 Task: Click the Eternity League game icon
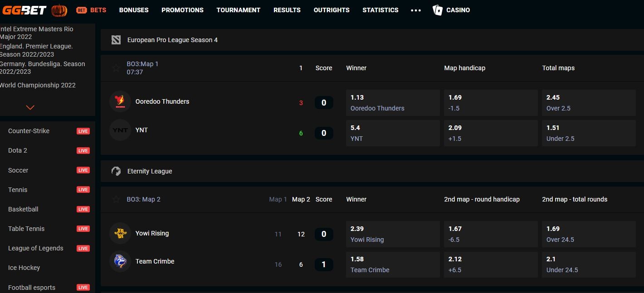coord(116,171)
